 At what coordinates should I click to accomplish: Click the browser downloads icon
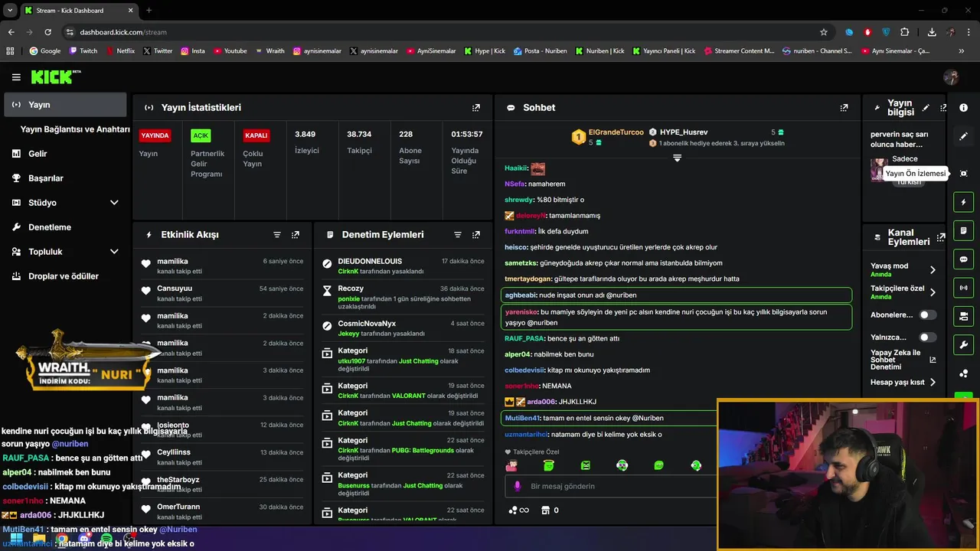pos(932,32)
